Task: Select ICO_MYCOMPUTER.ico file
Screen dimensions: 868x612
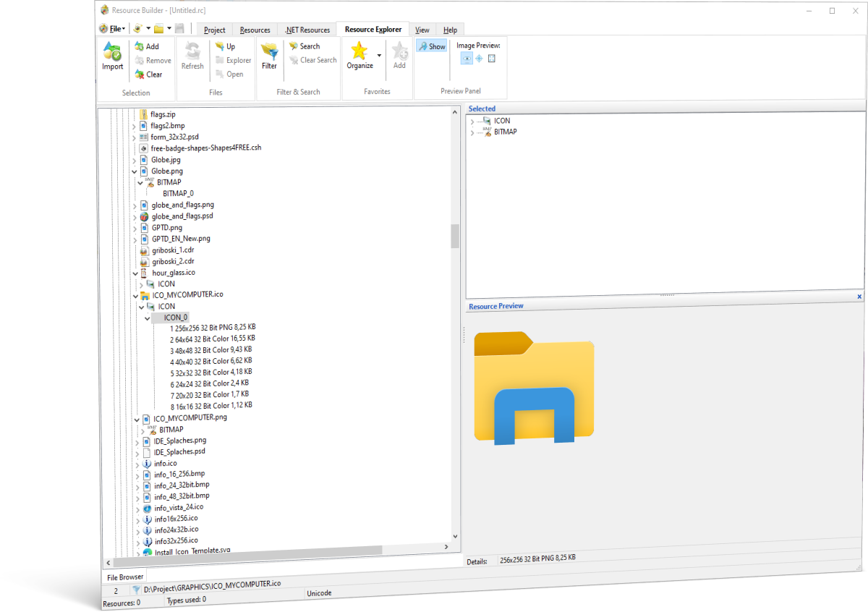Action: 188,295
